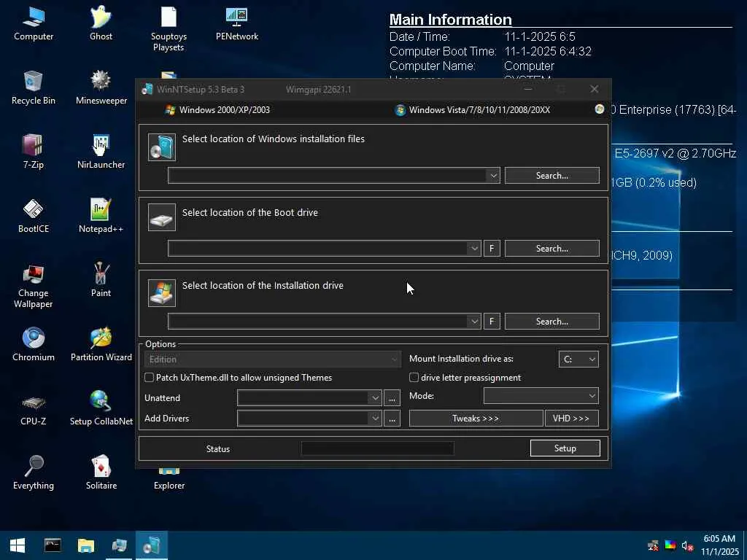Click the Windows installation files disc icon
This screenshot has height=560, width=747.
(161, 147)
